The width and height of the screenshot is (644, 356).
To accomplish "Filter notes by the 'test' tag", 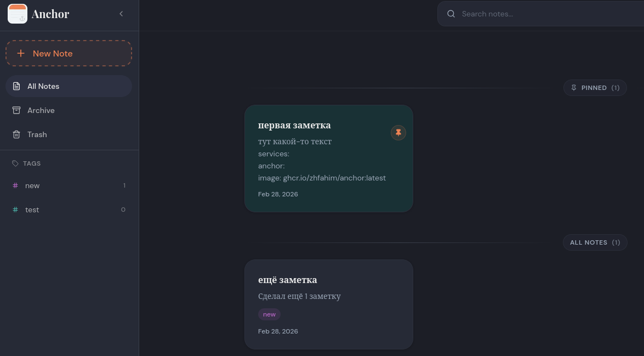I will coord(32,210).
